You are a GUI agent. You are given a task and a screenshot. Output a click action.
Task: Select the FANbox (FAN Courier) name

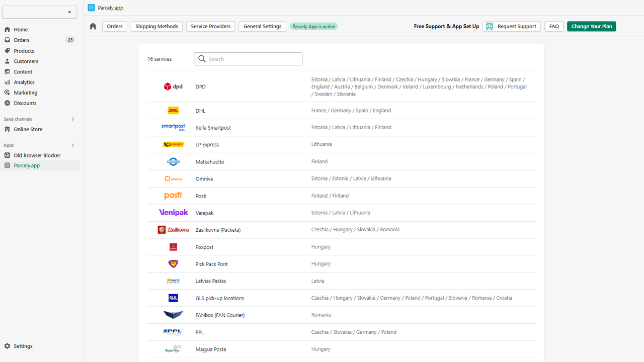coord(220,315)
